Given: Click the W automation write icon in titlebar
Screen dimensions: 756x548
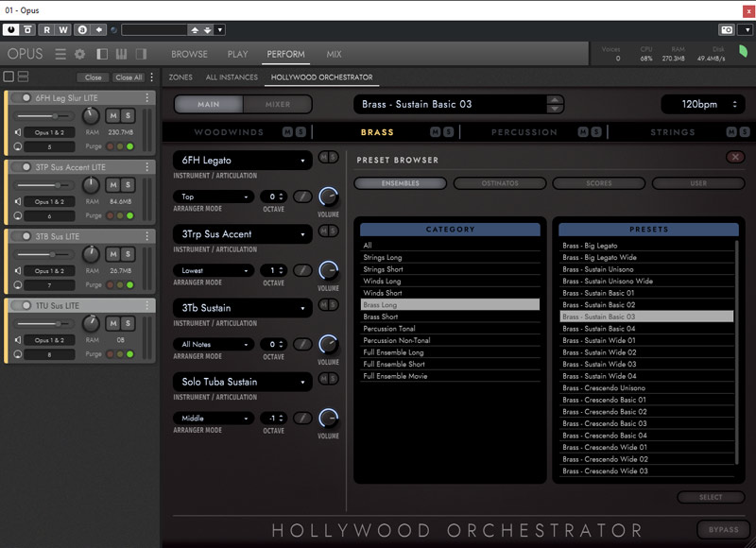Looking at the screenshot, I should point(63,29).
